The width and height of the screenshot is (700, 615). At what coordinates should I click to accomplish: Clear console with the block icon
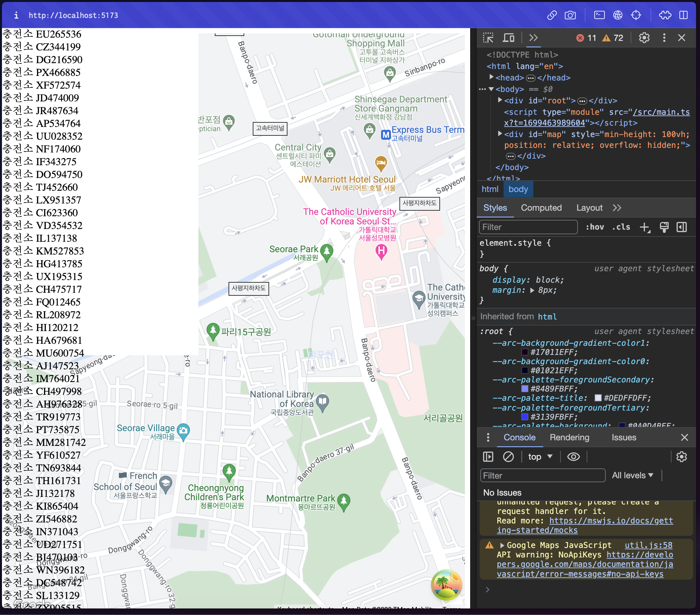508,457
